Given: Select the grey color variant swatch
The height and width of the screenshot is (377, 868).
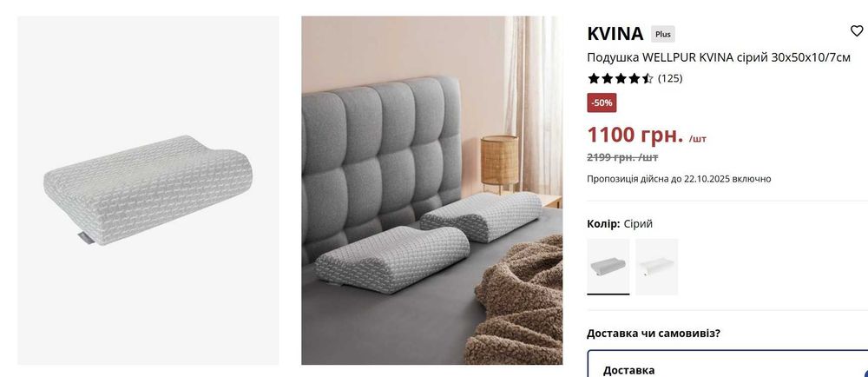Looking at the screenshot, I should point(608,267).
